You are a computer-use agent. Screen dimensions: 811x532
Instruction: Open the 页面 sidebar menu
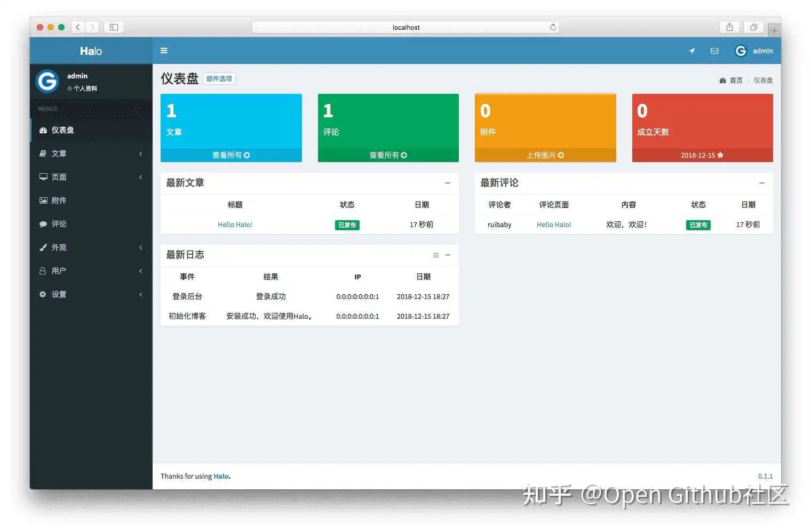point(91,177)
